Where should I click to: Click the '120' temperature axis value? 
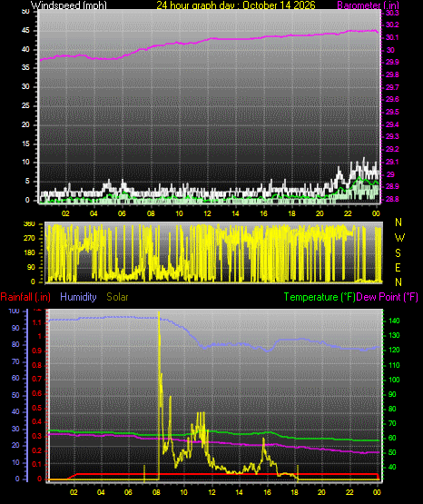click(395, 350)
